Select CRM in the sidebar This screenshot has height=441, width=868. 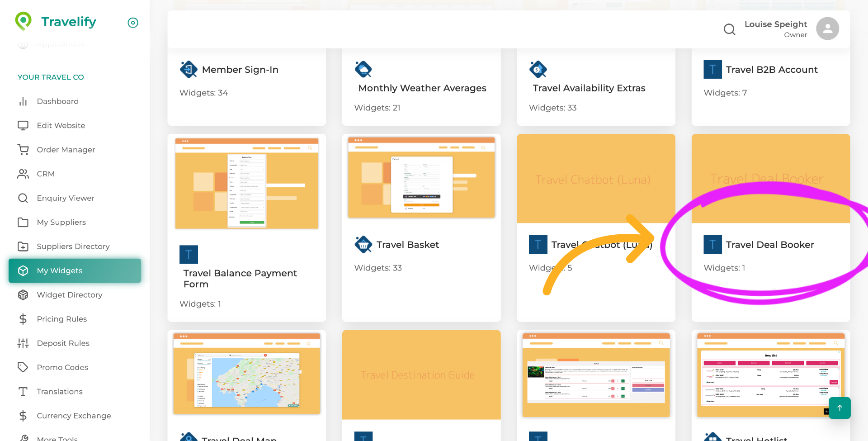pos(75,174)
